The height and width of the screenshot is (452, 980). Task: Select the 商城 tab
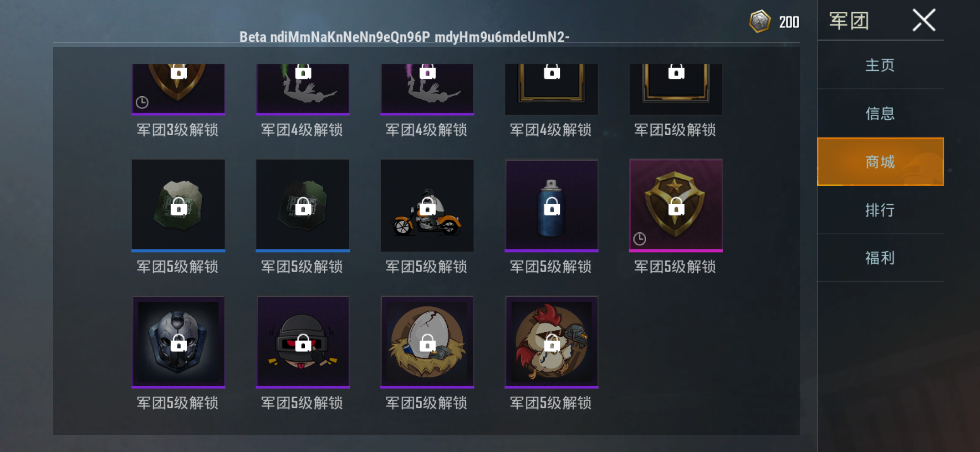tap(880, 162)
